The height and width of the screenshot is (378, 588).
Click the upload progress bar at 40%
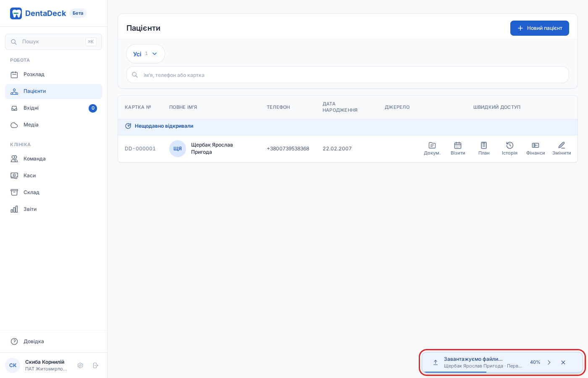click(x=502, y=372)
